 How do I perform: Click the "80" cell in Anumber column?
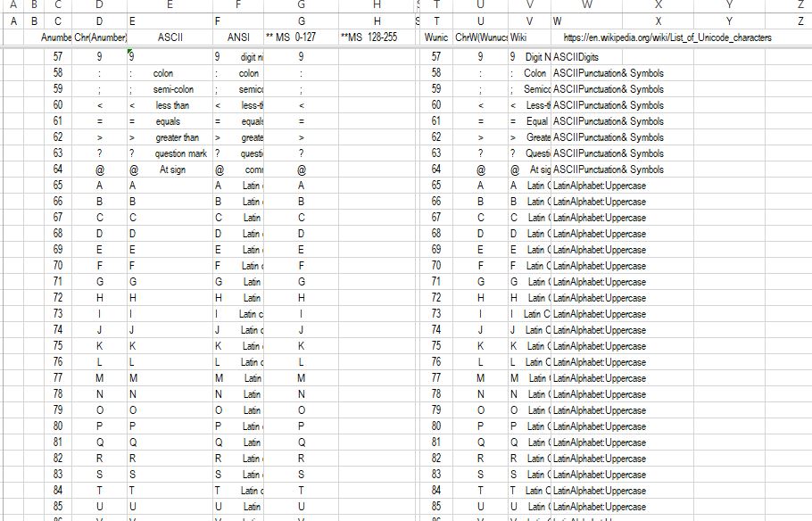point(58,426)
